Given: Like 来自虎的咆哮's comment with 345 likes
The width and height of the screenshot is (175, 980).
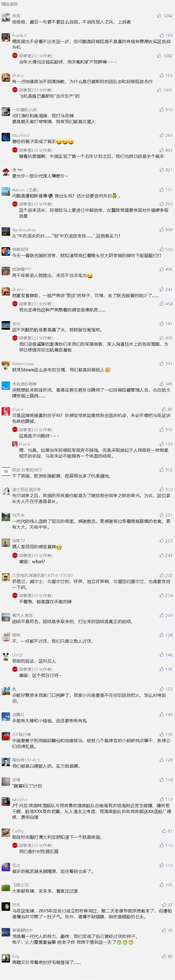Looking at the screenshot, I should point(166,384).
